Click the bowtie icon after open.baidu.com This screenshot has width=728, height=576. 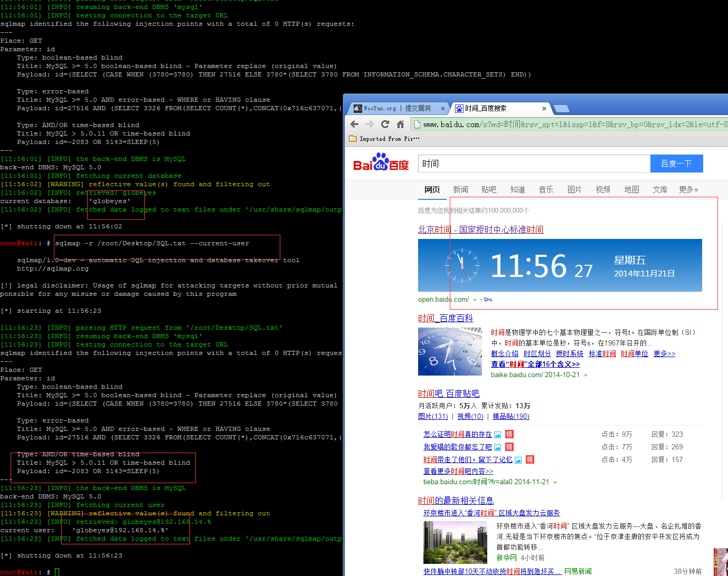488,300
